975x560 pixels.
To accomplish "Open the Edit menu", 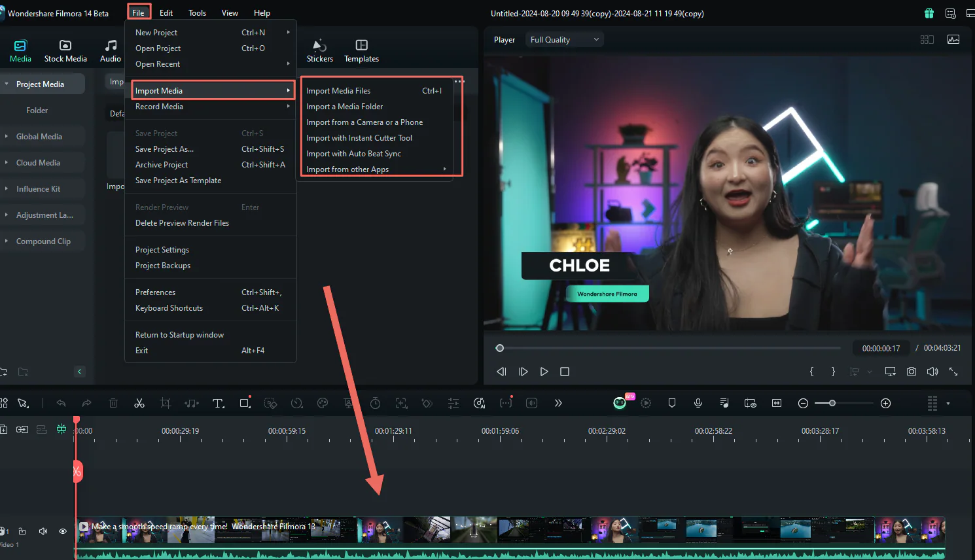I will tap(166, 13).
